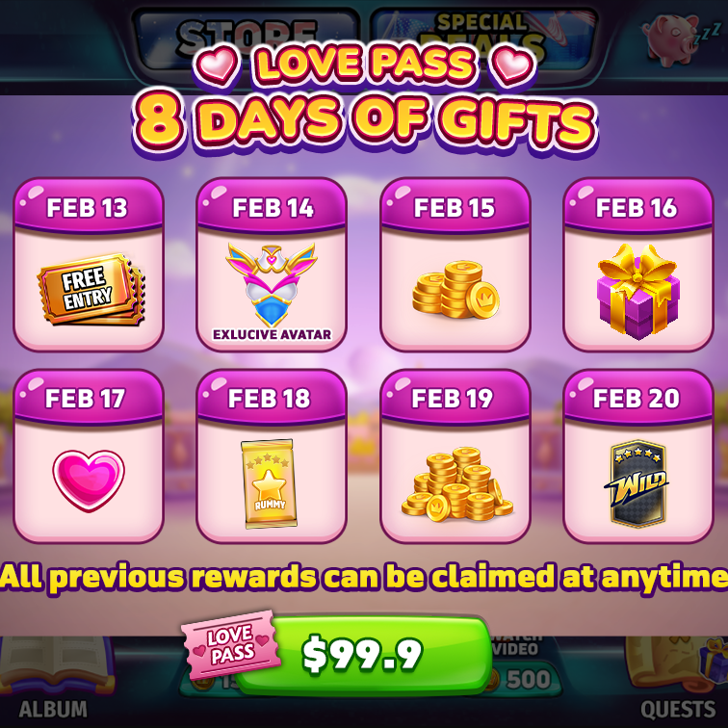This screenshot has height=728, width=728.
Task: Click the Feb 14 date header
Action: (x=272, y=207)
